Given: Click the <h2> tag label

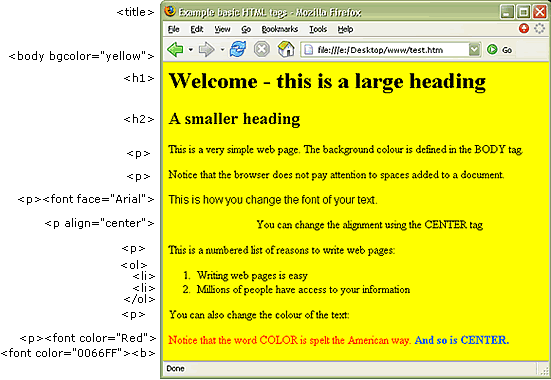Looking at the screenshot, I should tap(139, 119).
